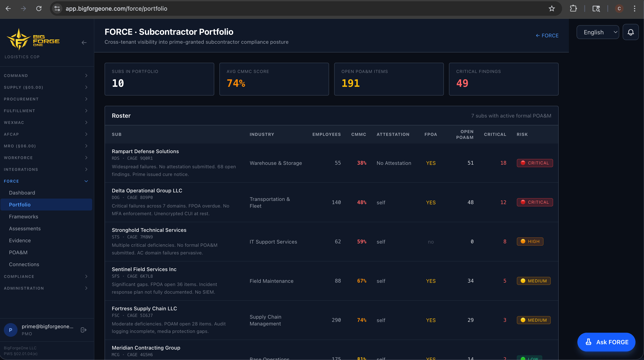Log out using the sign-out icon
Image resolution: width=644 pixels, height=360 pixels.
click(x=83, y=330)
